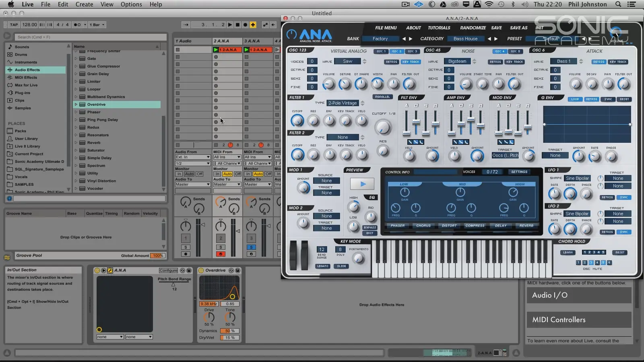This screenshot has height=362, width=644.
Task: Toggle the Follow arrow button in transport
Action: pos(186,25)
